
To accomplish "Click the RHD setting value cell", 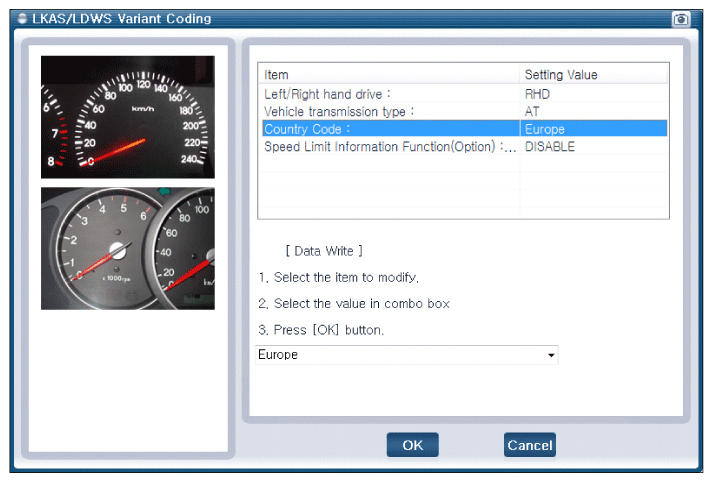I will coord(593,93).
